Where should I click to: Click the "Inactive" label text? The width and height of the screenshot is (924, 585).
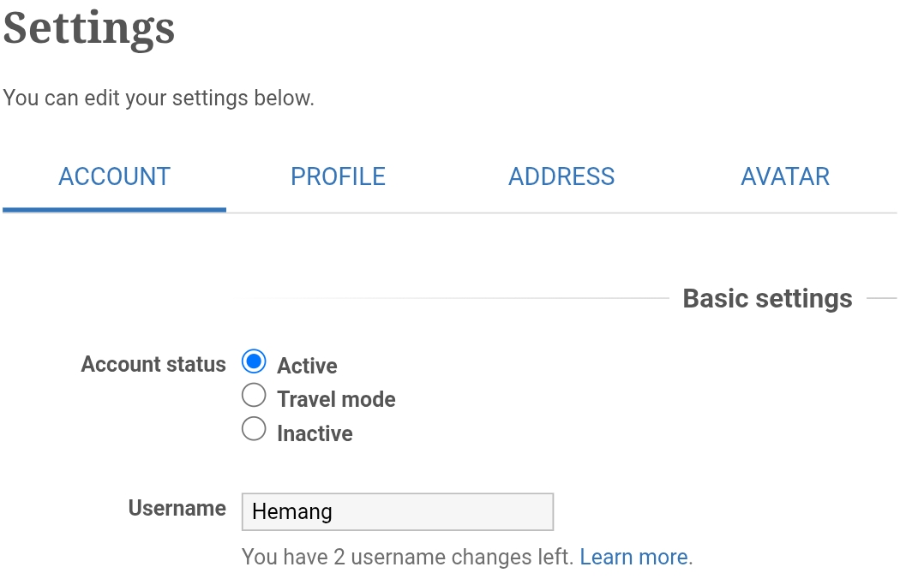(x=315, y=434)
